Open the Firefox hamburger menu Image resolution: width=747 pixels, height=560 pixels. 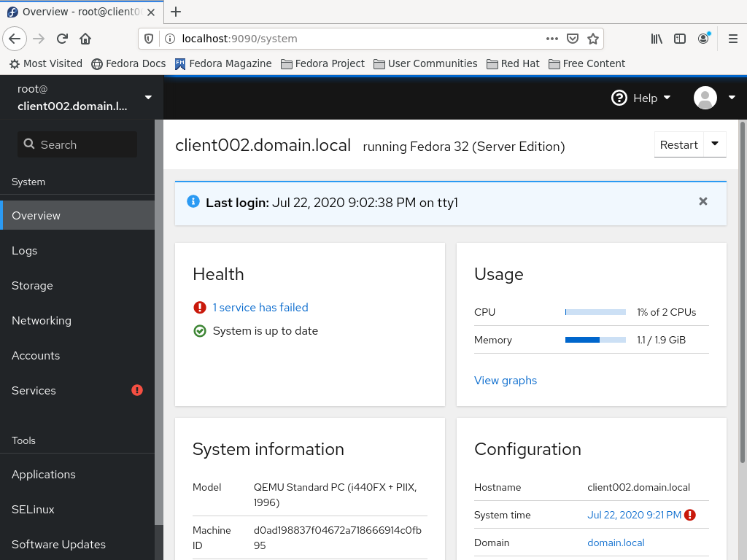tap(733, 39)
